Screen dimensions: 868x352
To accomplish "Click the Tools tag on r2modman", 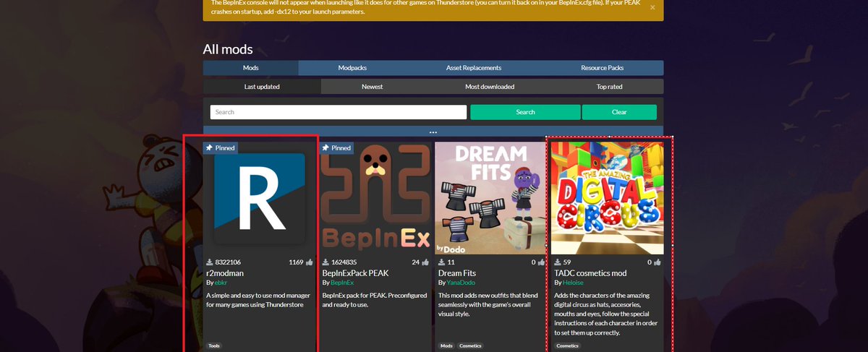I will [214, 346].
